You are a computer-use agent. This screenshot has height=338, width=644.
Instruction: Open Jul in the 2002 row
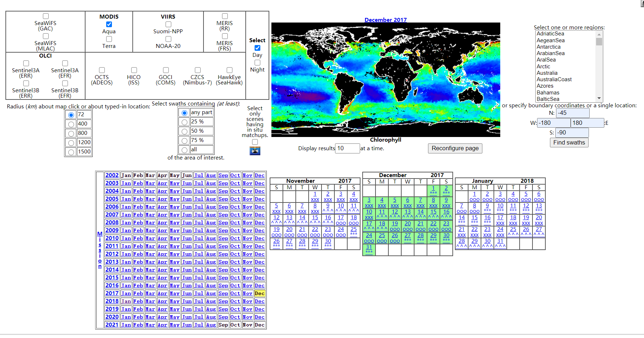point(199,175)
